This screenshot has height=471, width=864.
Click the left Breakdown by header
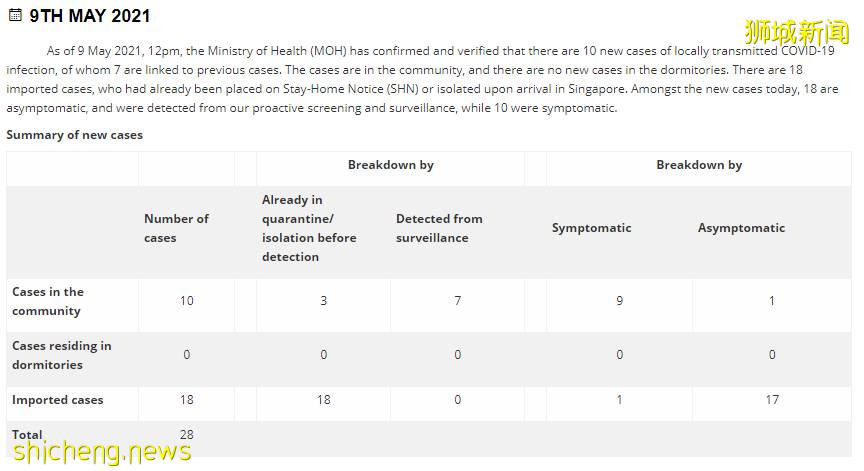click(x=390, y=165)
